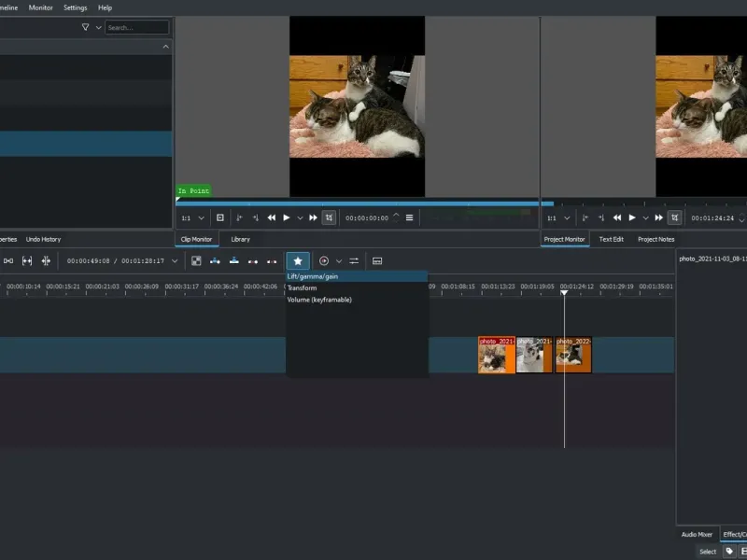Toggle the Clip Monitor edit mode crop icon
747x560 pixels.
(329, 217)
